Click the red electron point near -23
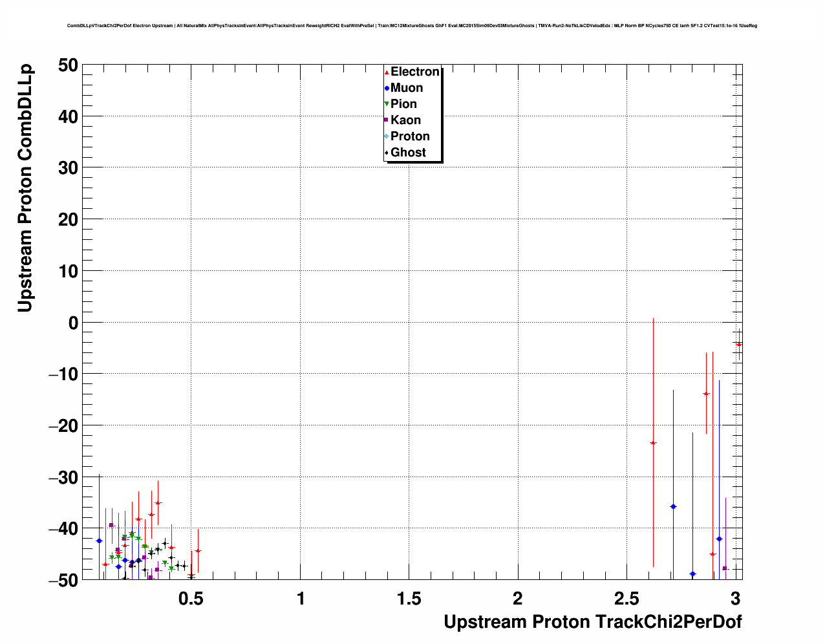 (653, 443)
